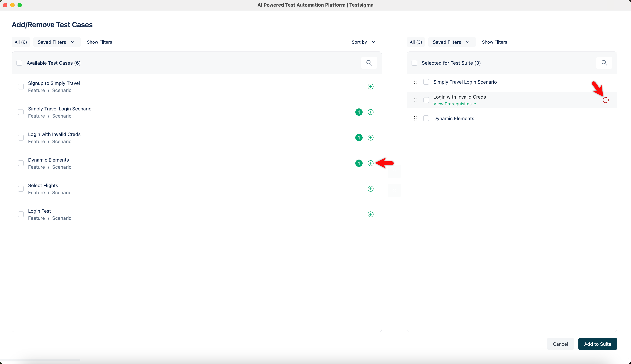This screenshot has width=631, height=364.
Task: Tick Simply Travel Login Scenario in selected list
Action: (426, 82)
